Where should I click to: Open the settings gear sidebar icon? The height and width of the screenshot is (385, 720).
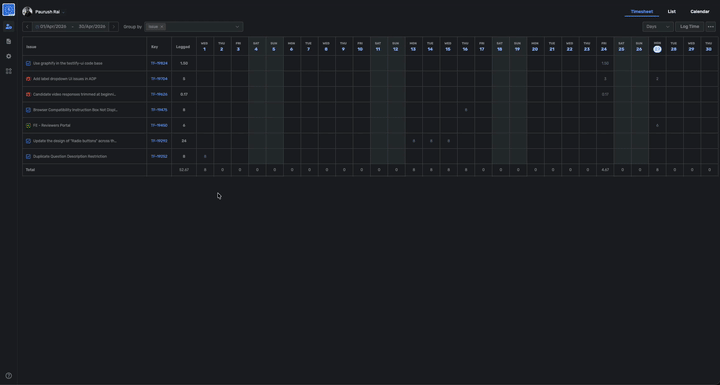pyautogui.click(x=9, y=56)
